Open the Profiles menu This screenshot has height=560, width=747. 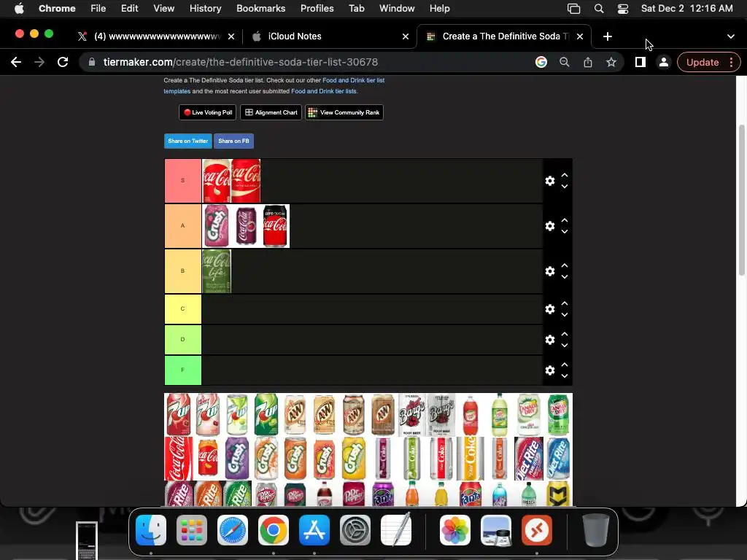(317, 9)
